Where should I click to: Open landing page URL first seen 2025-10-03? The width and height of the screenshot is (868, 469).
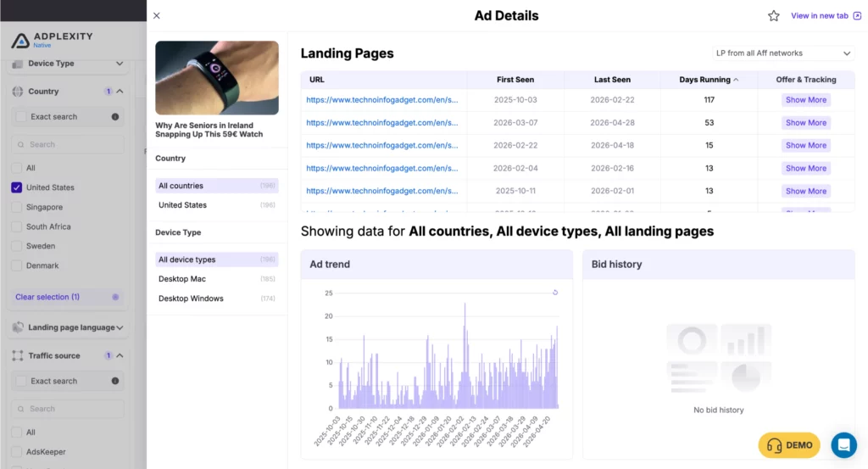[x=382, y=100]
